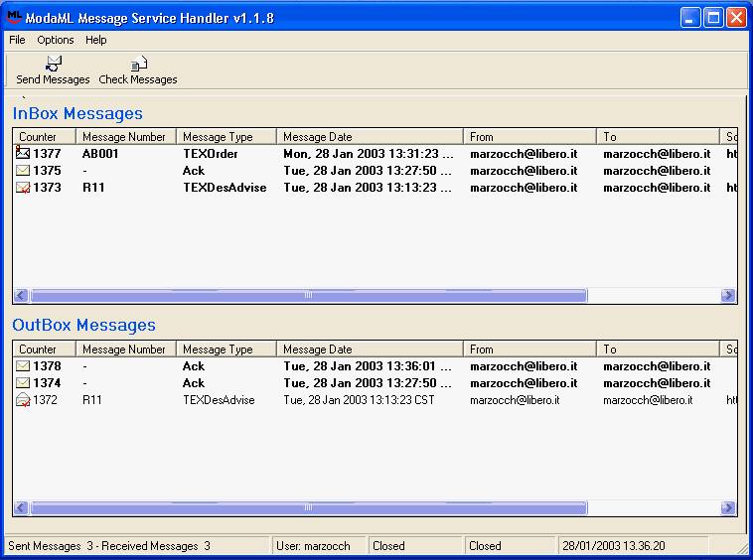Select envelope icon of InBox message 1375

tap(23, 171)
